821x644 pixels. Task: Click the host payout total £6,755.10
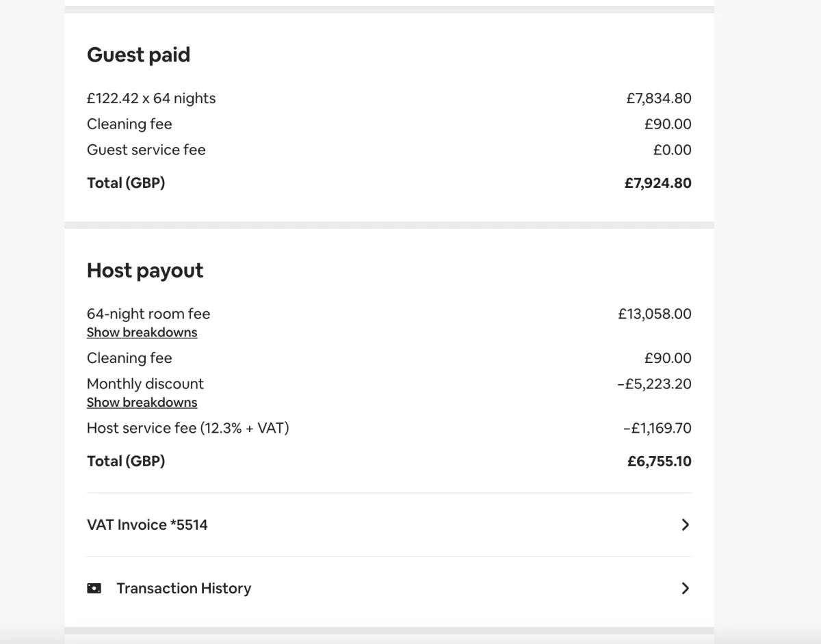(x=660, y=461)
